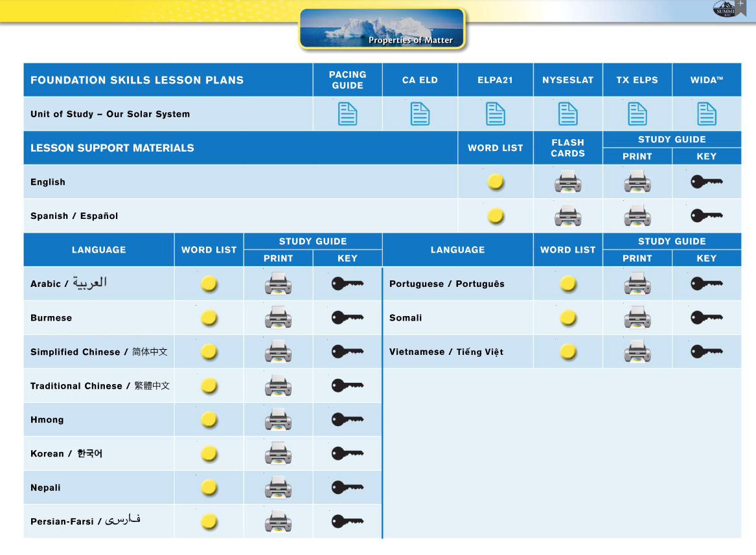Print the Somali study guide
756x555 pixels.
click(x=637, y=318)
